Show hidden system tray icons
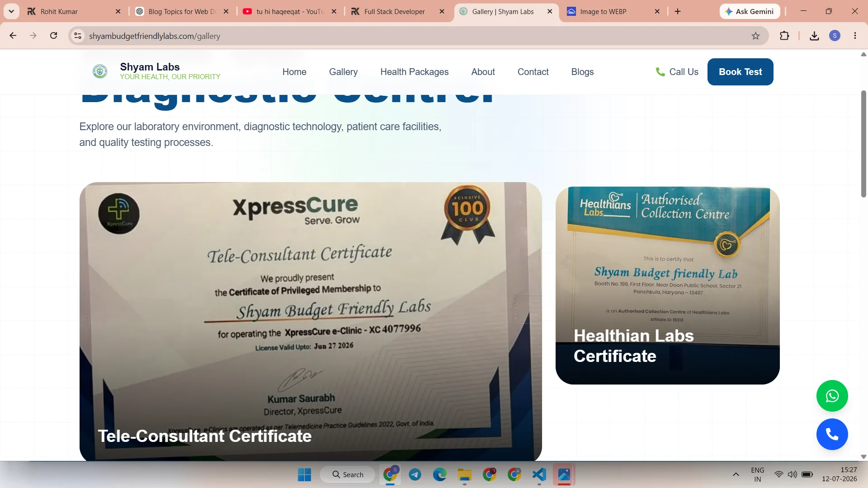Viewport: 868px width, 488px height. pyautogui.click(x=736, y=474)
